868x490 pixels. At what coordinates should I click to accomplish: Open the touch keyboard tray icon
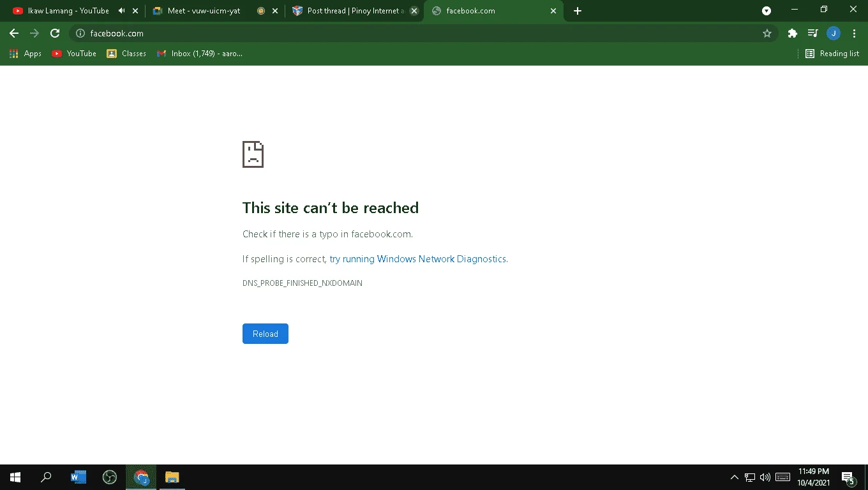click(x=782, y=477)
